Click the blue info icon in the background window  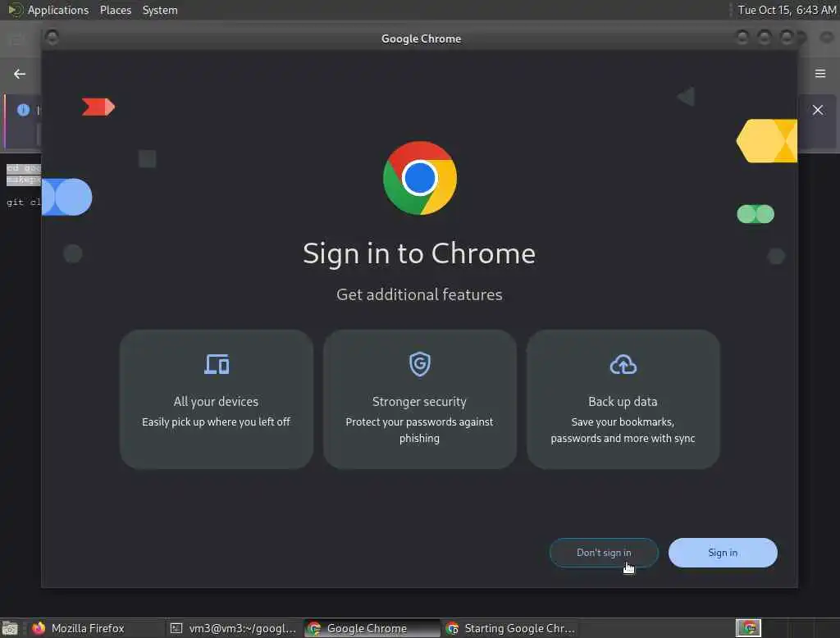tap(23, 110)
